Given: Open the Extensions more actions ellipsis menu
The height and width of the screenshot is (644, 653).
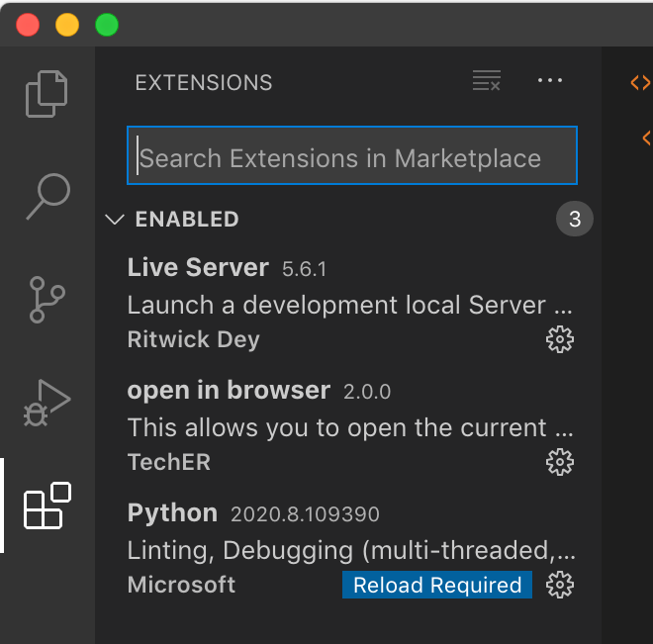Looking at the screenshot, I should [x=549, y=82].
